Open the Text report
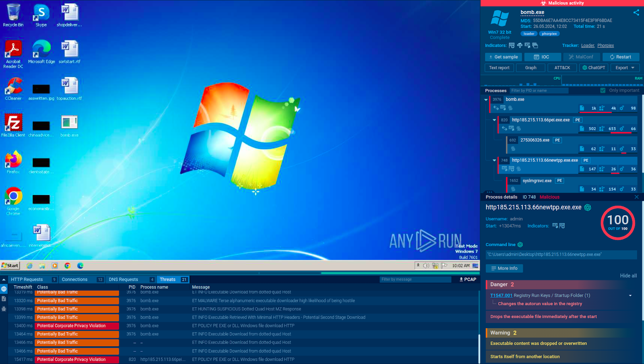Screen dimensions: 644x364 point(499,68)
